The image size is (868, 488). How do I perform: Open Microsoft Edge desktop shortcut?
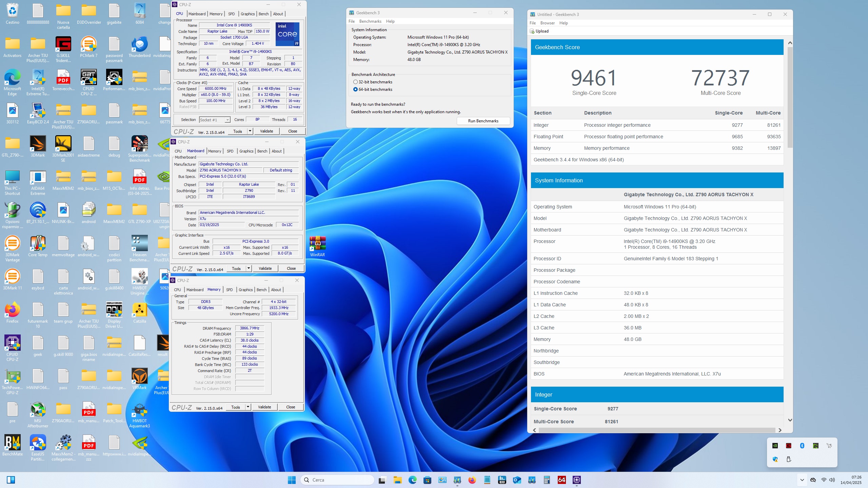point(12,82)
